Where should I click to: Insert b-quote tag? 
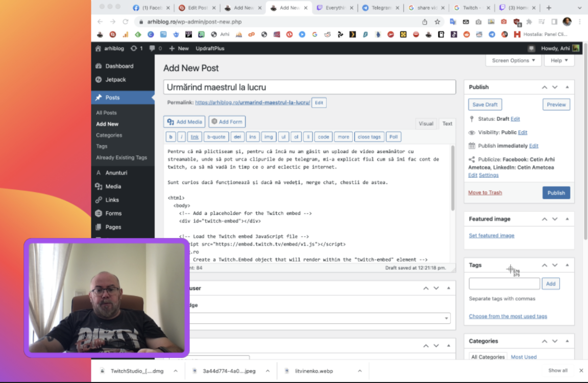pos(216,137)
